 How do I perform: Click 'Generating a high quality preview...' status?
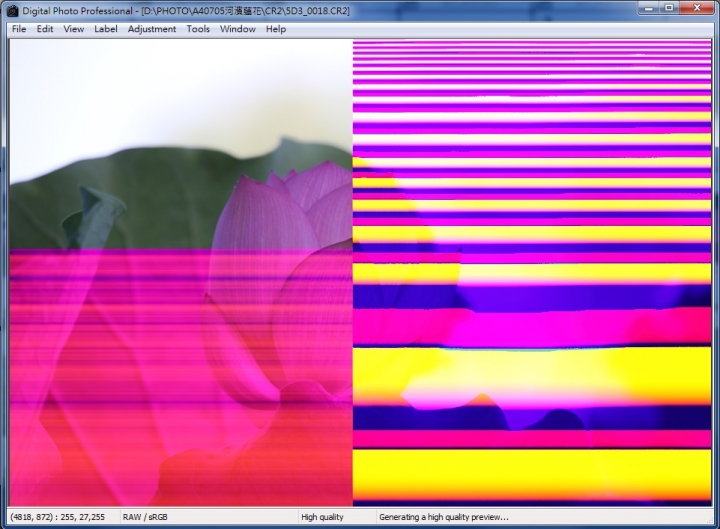[444, 517]
